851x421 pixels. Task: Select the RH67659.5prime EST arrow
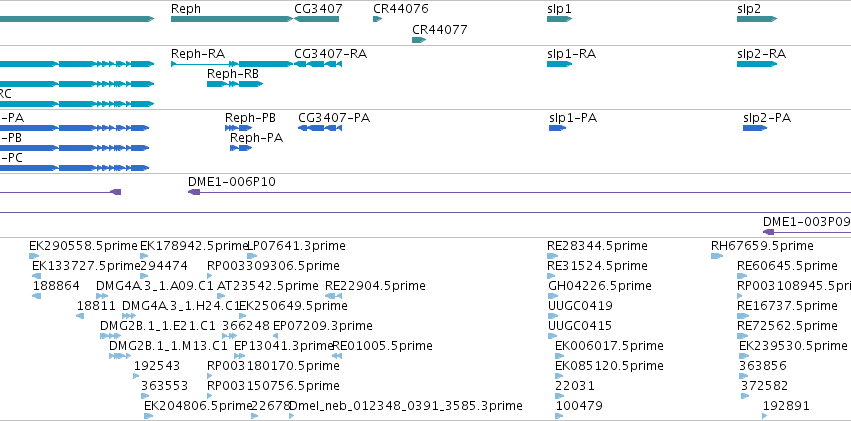pos(717,256)
